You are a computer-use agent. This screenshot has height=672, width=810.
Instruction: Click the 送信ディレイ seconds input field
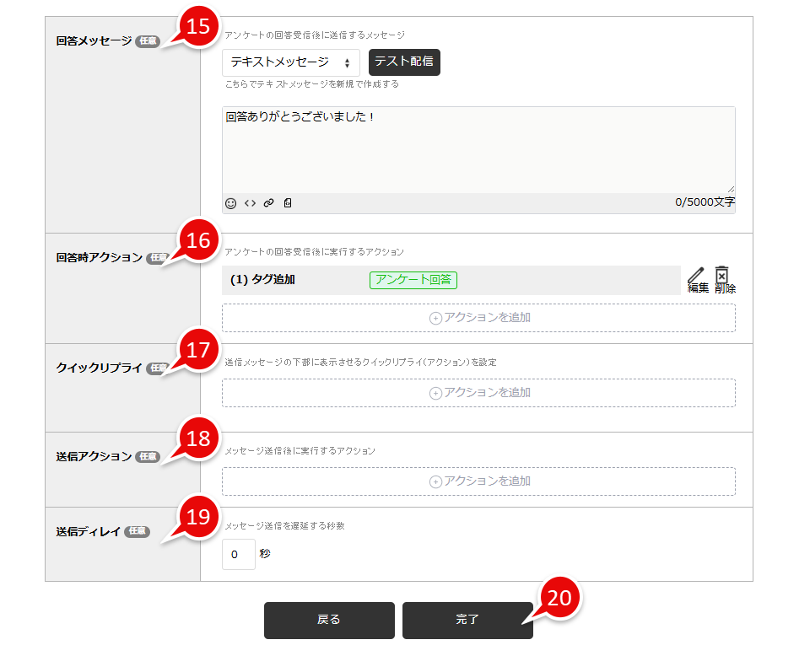(238, 554)
